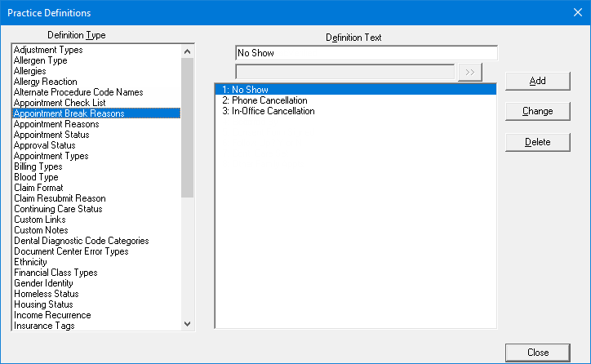This screenshot has height=364, width=591.
Task: Click the Definition Text field containing No Show
Action: coord(367,53)
